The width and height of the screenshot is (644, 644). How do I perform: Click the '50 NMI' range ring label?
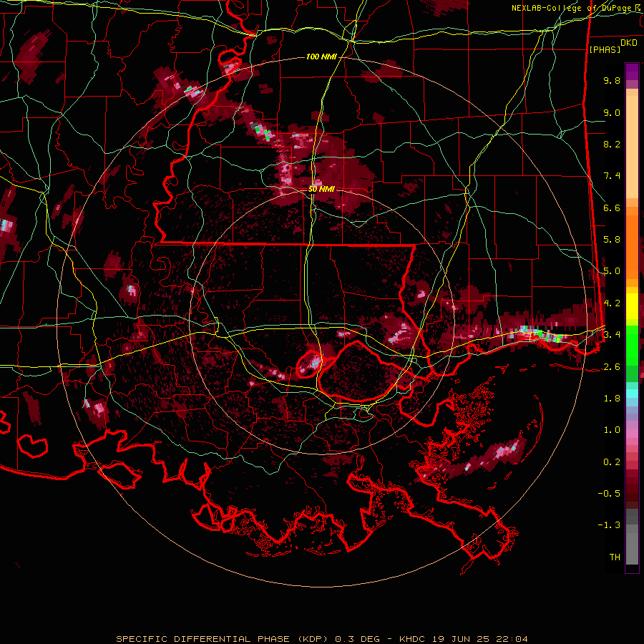(321, 190)
